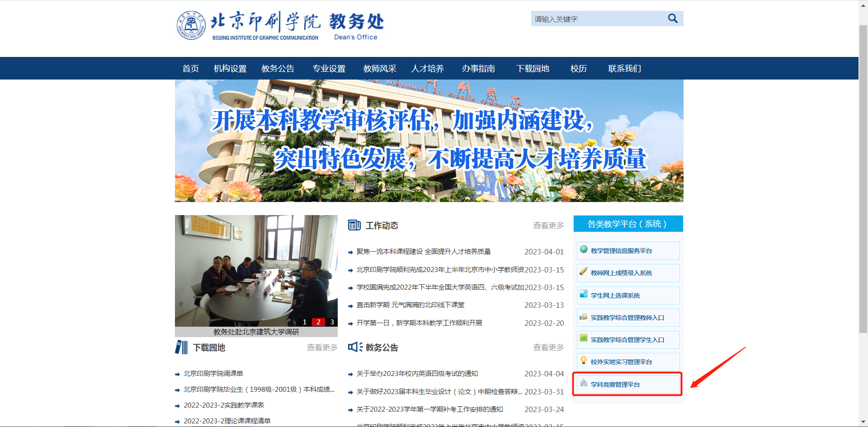Open news link 直击新学期 元气满满的北印线下课堂
This screenshot has height=427, width=868.
point(410,305)
